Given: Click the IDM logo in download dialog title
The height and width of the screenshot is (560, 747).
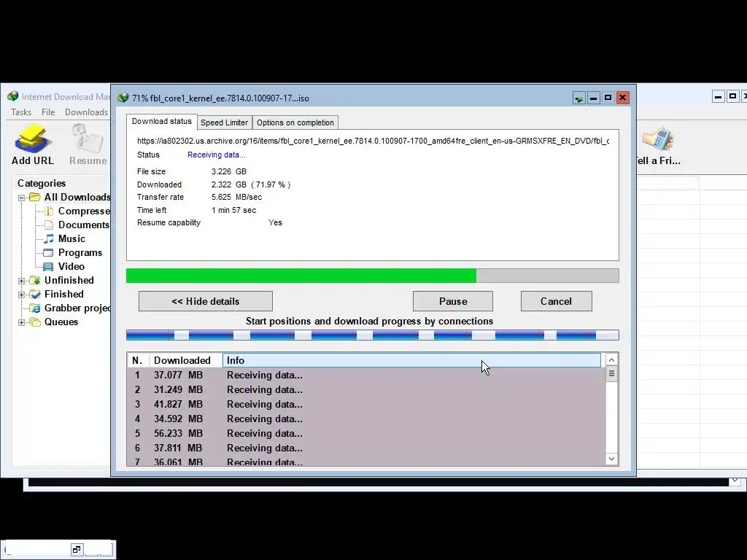Looking at the screenshot, I should pyautogui.click(x=123, y=98).
